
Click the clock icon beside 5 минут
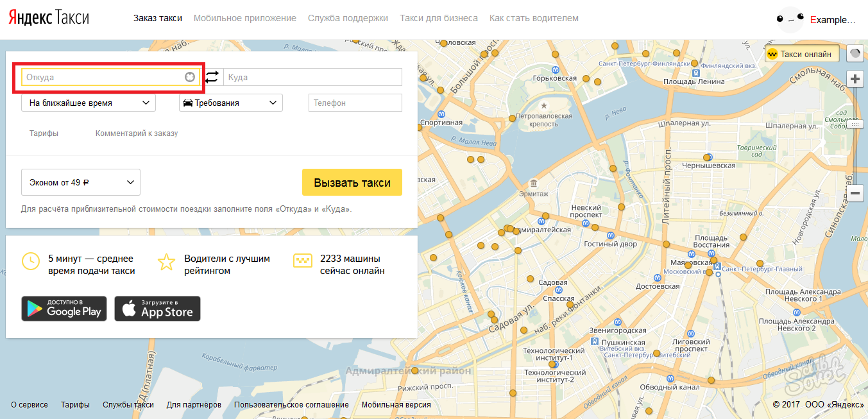[30, 261]
